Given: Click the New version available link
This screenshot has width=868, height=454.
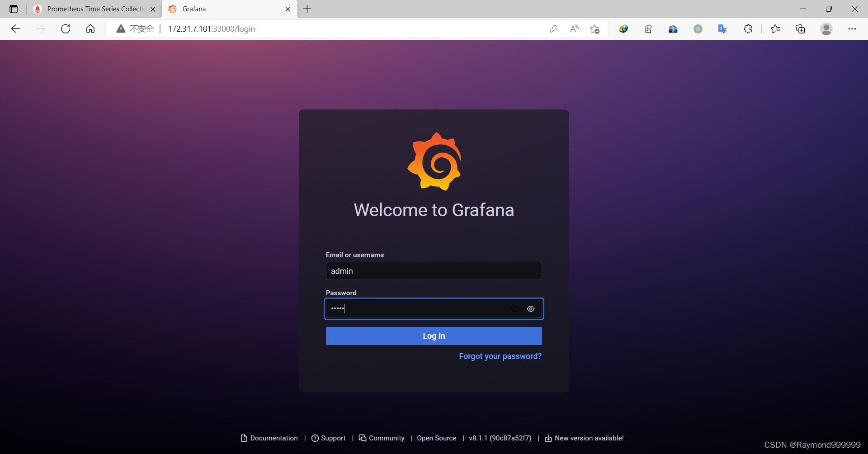Looking at the screenshot, I should click(584, 438).
